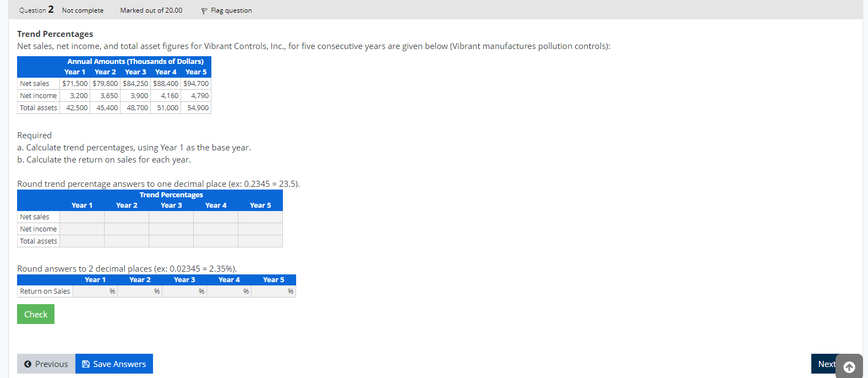This screenshot has height=378, width=868.
Task: Click Net sales Year 1 trend input
Action: [x=82, y=217]
